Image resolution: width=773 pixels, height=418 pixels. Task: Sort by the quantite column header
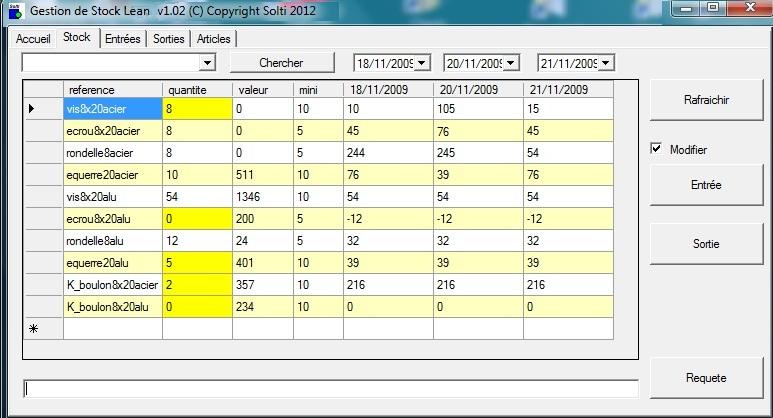point(197,90)
